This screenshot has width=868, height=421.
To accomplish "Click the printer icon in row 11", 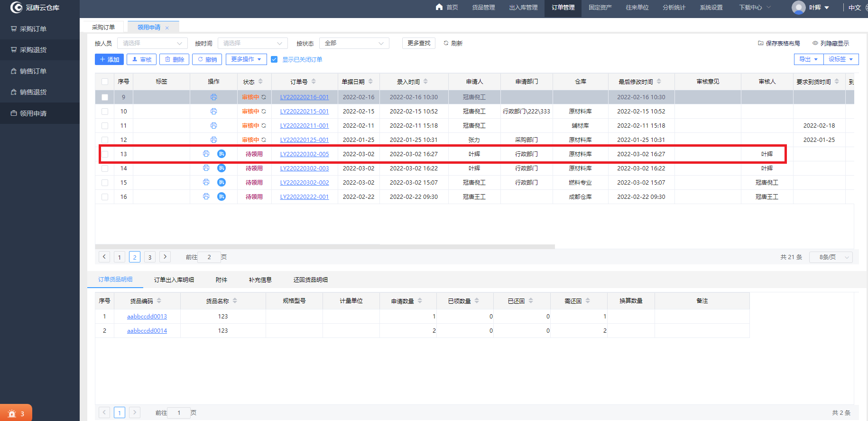I will pos(213,125).
